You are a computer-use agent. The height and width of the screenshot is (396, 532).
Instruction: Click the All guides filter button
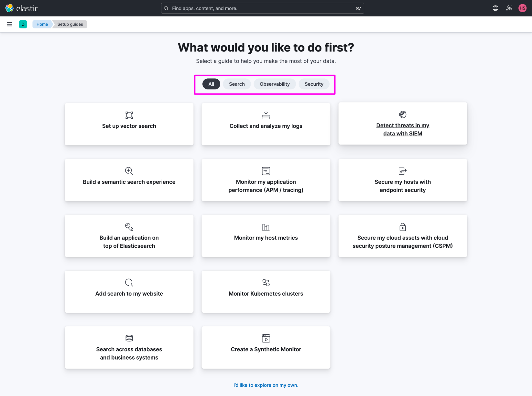coord(211,84)
